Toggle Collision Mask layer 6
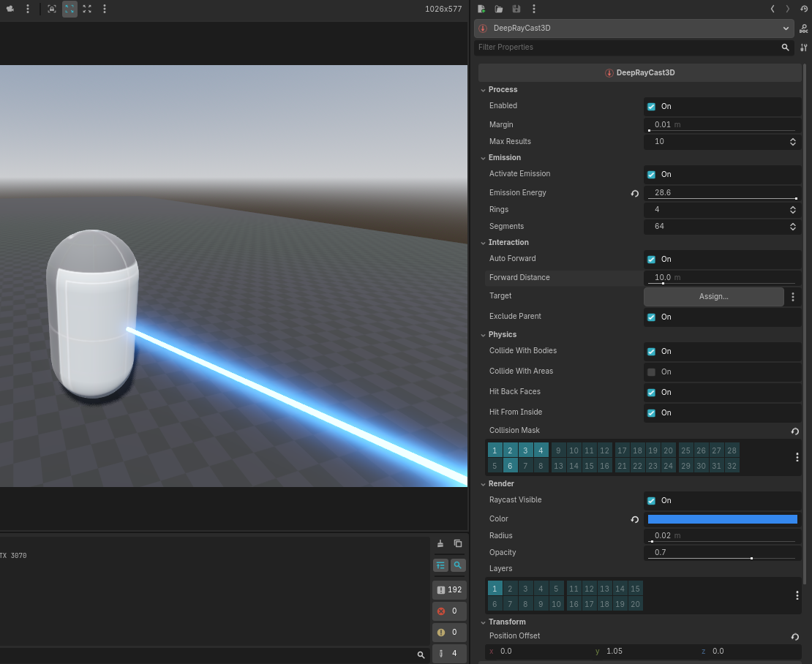Image resolution: width=812 pixels, height=664 pixels. pyautogui.click(x=510, y=465)
